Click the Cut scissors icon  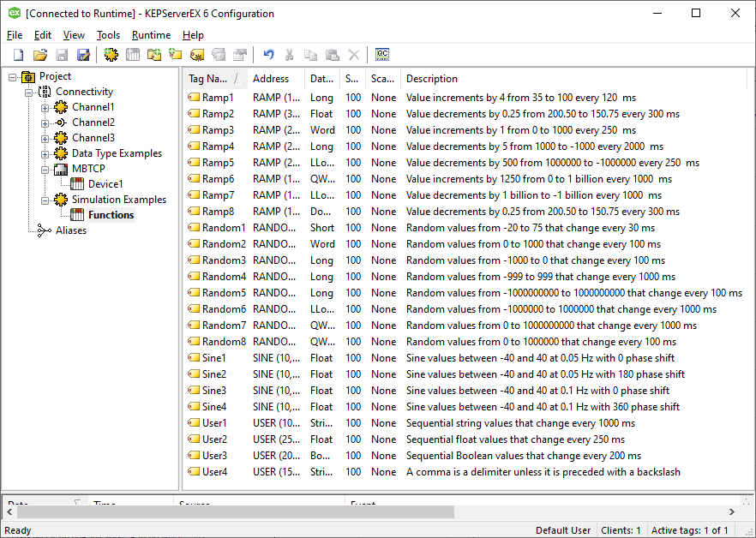click(290, 55)
